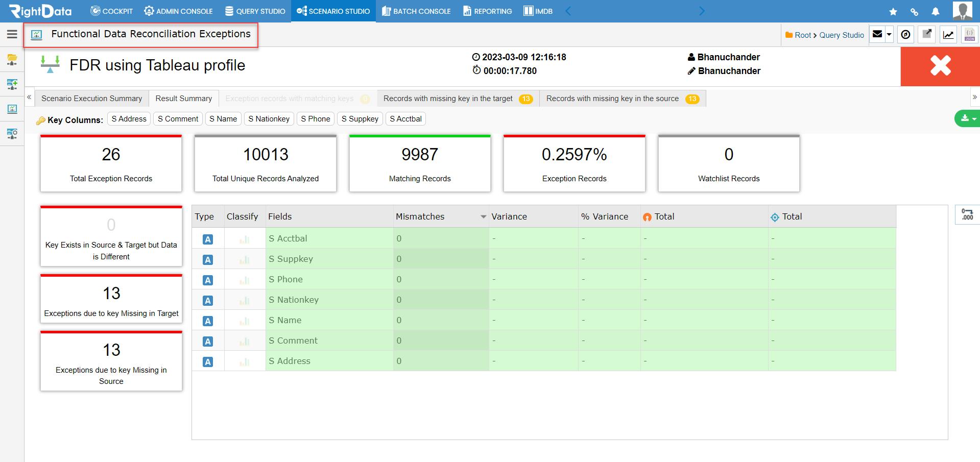Click the type A icon for S Phone
The height and width of the screenshot is (462, 980).
[x=208, y=280]
